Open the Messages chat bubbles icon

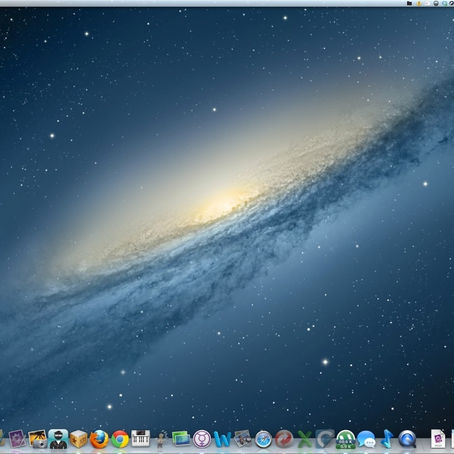point(366,439)
